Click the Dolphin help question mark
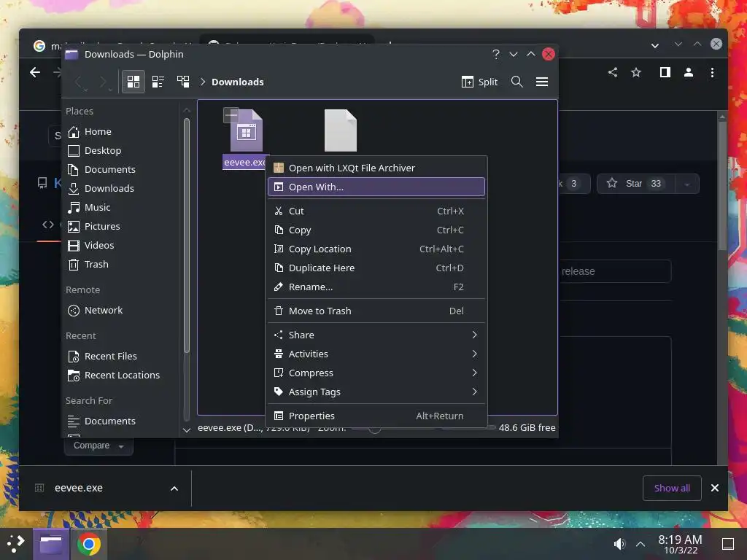The height and width of the screenshot is (560, 747). [x=496, y=54]
